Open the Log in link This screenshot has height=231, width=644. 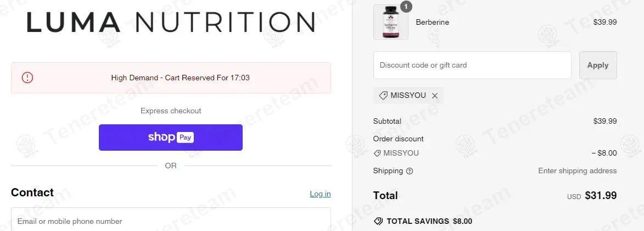click(x=320, y=194)
